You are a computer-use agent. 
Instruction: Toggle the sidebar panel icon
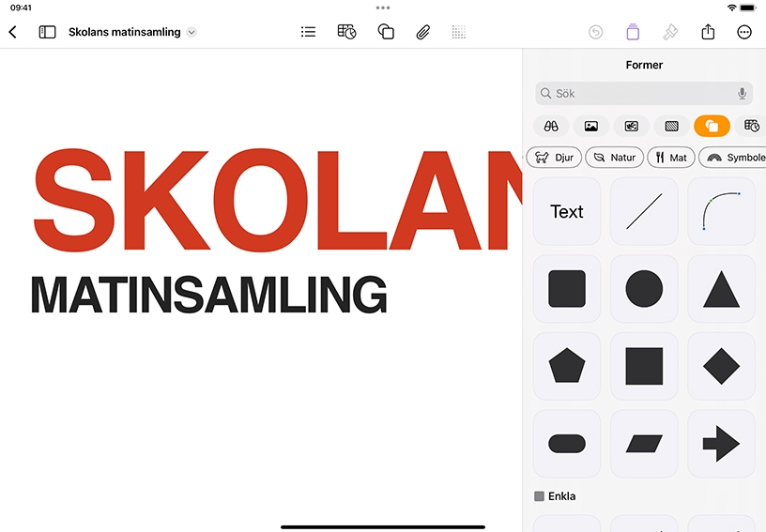(x=47, y=32)
